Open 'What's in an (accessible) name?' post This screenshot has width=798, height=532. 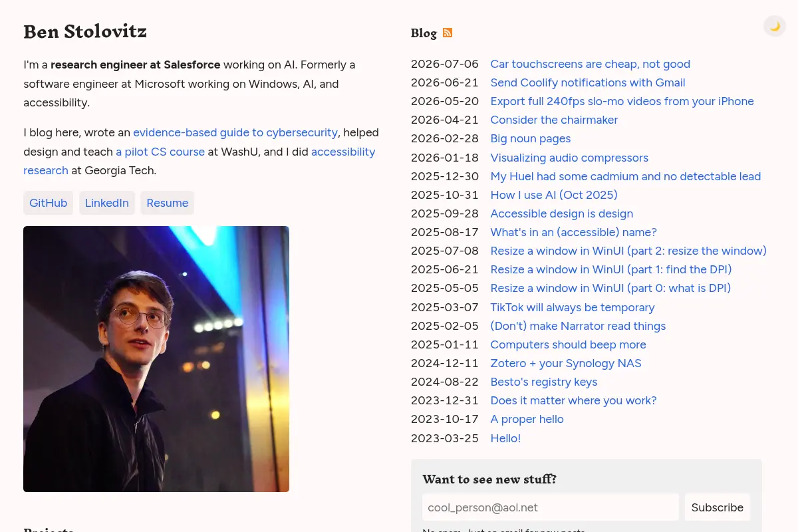click(574, 232)
